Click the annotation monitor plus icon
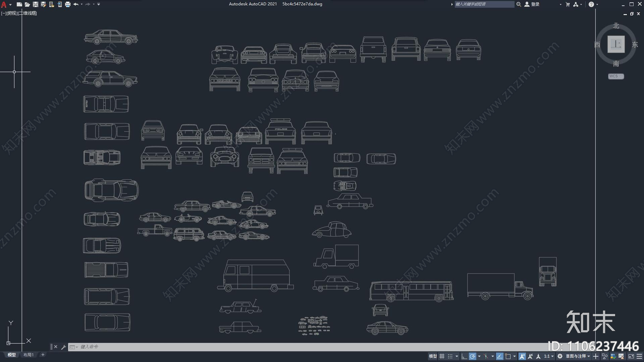644x362 pixels. (595, 356)
